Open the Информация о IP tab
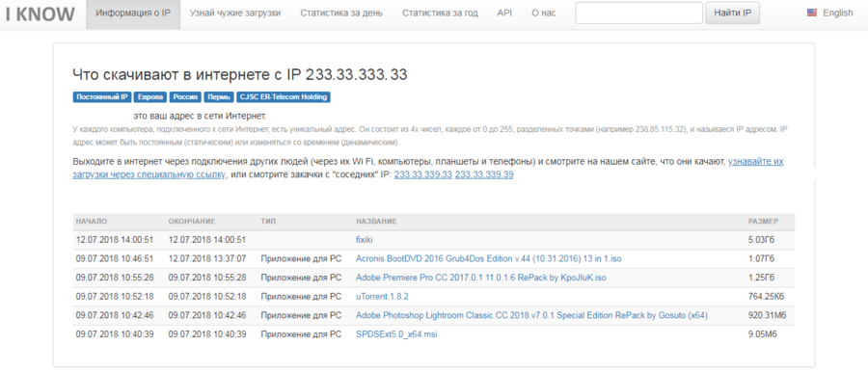The height and width of the screenshot is (373, 868). [x=133, y=13]
